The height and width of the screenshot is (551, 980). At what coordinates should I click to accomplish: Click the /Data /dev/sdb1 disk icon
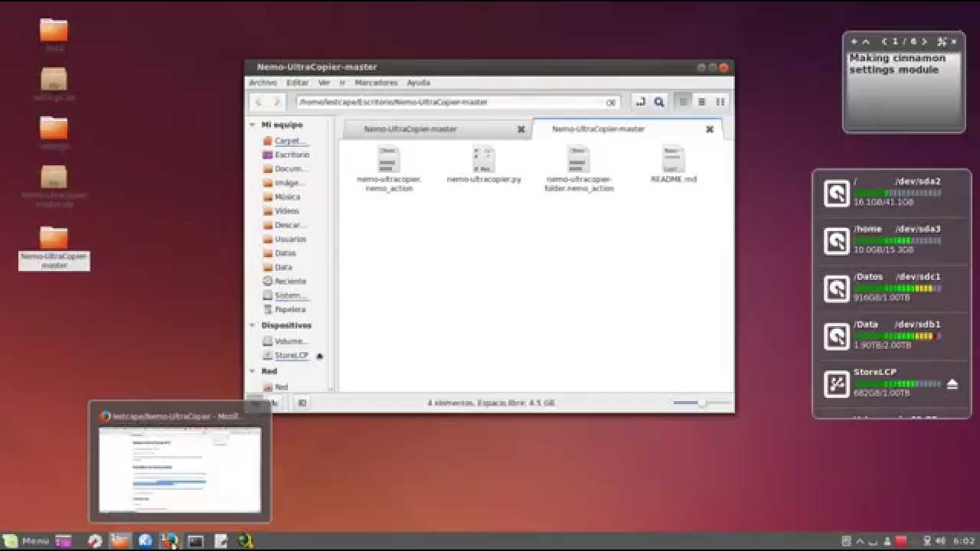pyautogui.click(x=837, y=336)
